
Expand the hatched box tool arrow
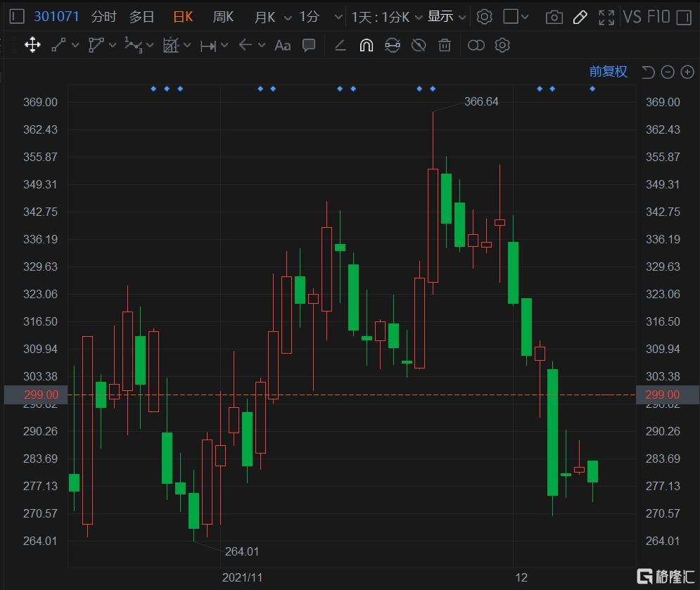click(x=187, y=45)
